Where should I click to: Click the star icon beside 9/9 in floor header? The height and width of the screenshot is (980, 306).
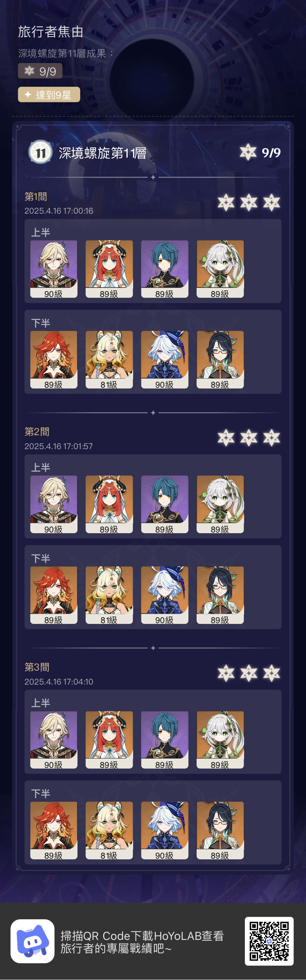tap(248, 152)
